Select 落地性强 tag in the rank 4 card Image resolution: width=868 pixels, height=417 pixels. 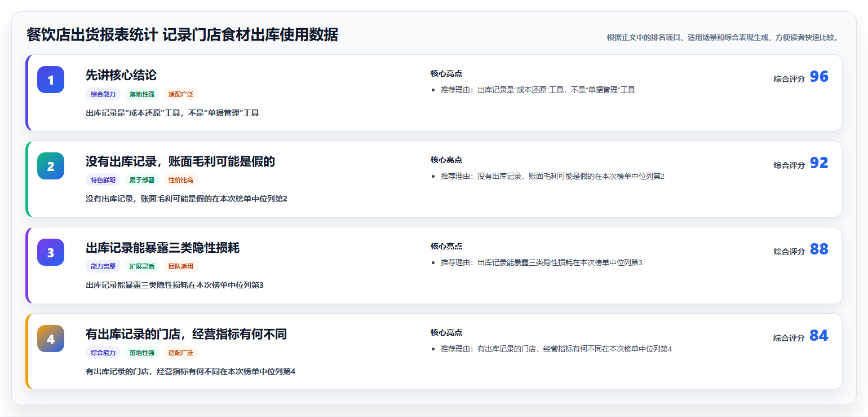(142, 353)
